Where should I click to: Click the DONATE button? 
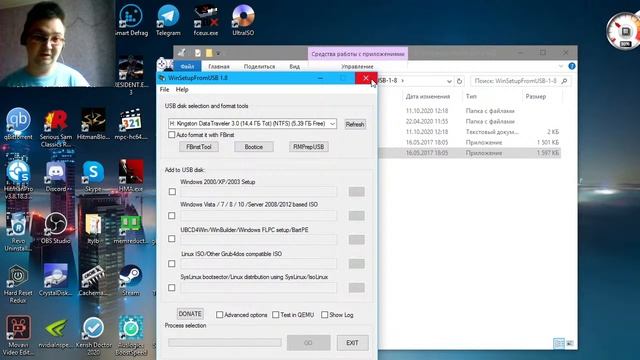click(x=190, y=313)
